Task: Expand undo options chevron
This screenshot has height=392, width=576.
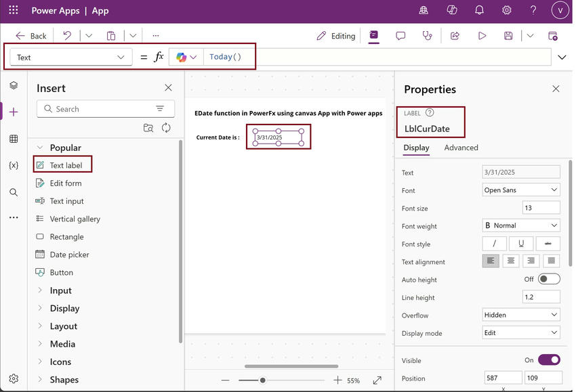Action: click(89, 36)
